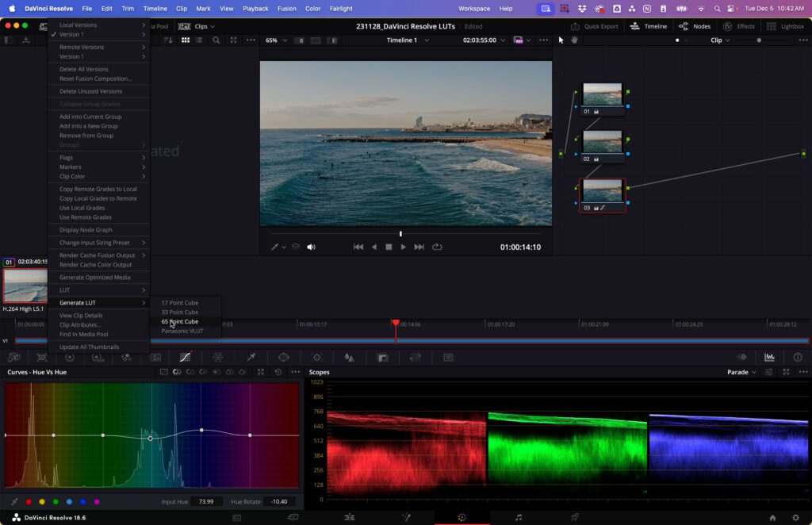Viewport: 812px width, 525px height.
Task: Open source timecode 02:03:55:00 dropdown
Action: click(484, 40)
